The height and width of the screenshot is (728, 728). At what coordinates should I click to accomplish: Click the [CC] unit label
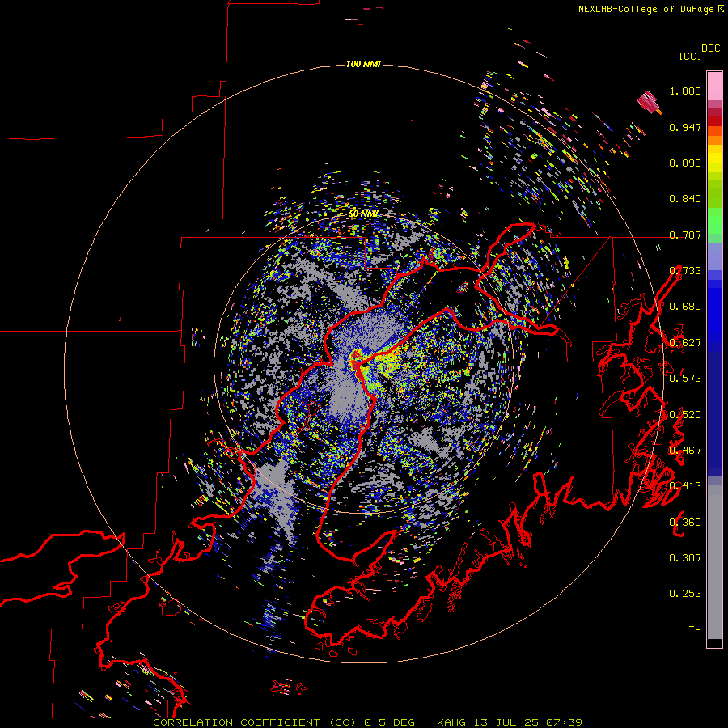690,56
